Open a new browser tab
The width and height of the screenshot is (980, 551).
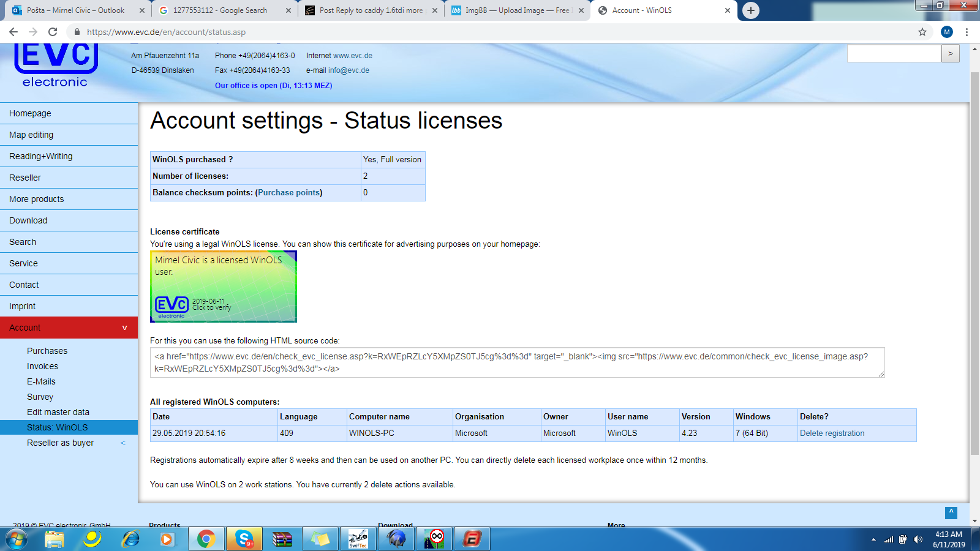(750, 10)
